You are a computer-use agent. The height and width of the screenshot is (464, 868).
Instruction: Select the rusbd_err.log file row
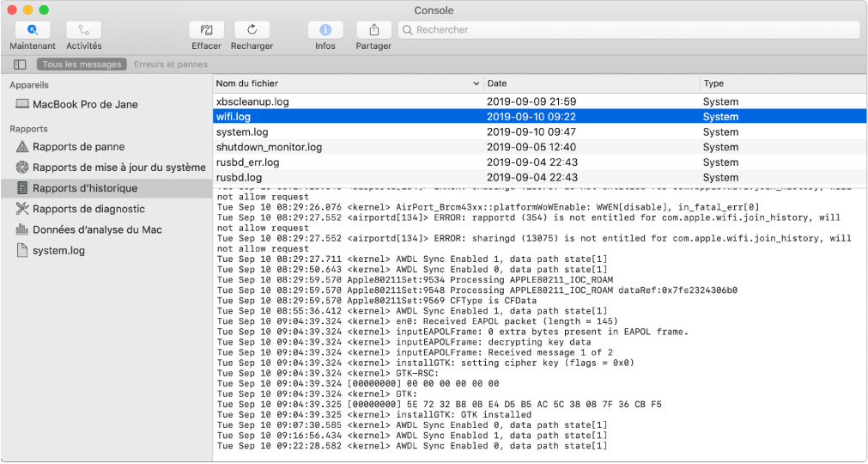(x=540, y=162)
